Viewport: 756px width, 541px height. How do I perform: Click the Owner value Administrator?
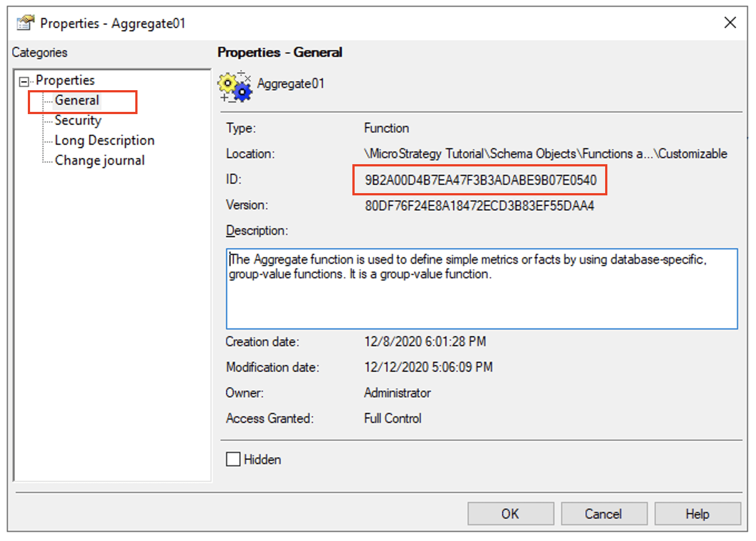[x=397, y=393]
